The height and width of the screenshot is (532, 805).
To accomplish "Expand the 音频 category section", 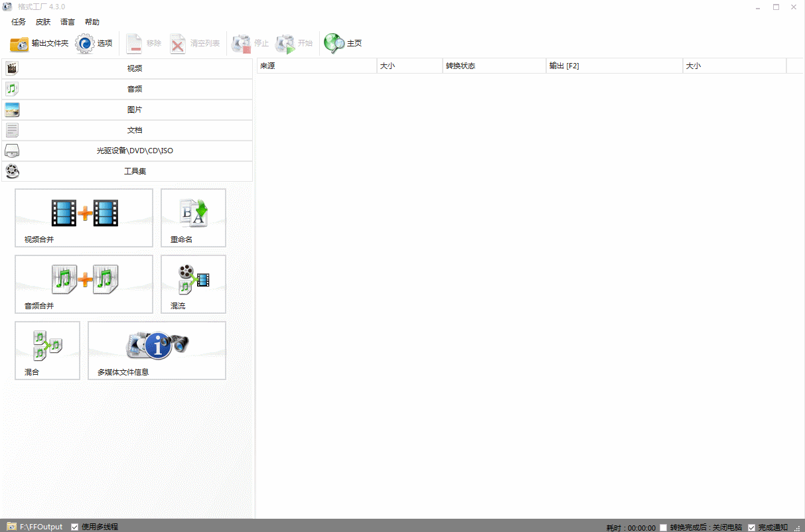I will pos(127,89).
